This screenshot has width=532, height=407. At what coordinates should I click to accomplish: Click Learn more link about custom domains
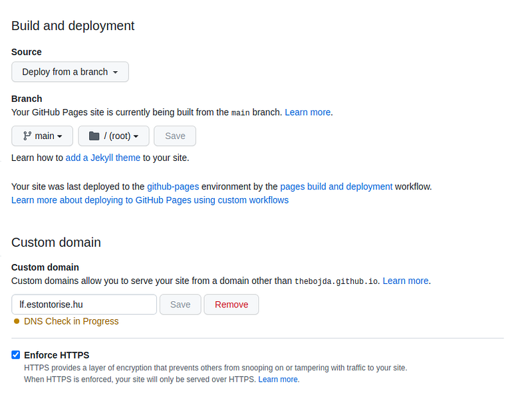pyautogui.click(x=406, y=281)
